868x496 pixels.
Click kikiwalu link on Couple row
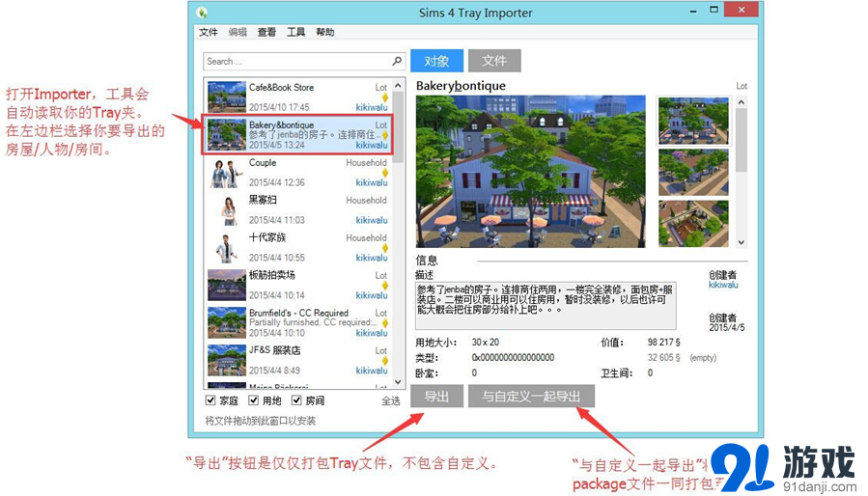[x=372, y=182]
